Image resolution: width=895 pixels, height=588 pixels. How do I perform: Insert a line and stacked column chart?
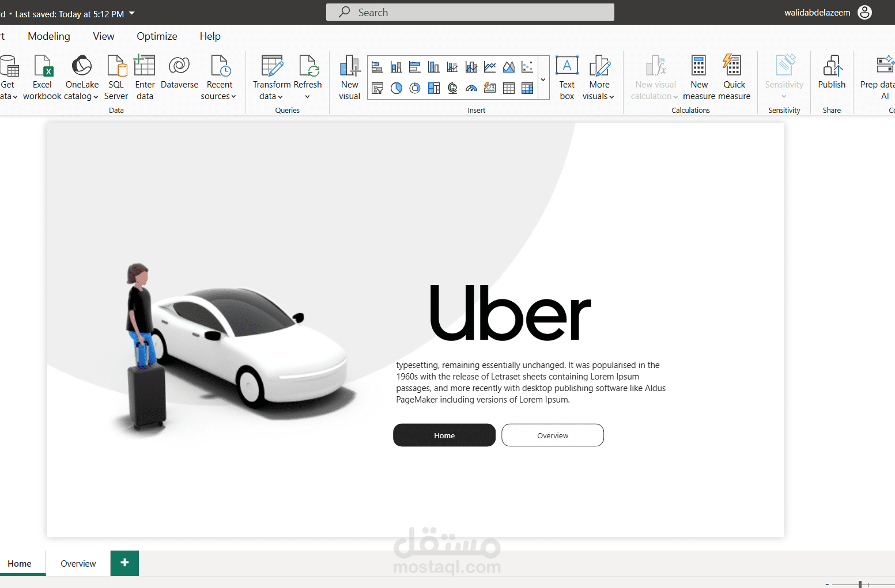click(452, 67)
